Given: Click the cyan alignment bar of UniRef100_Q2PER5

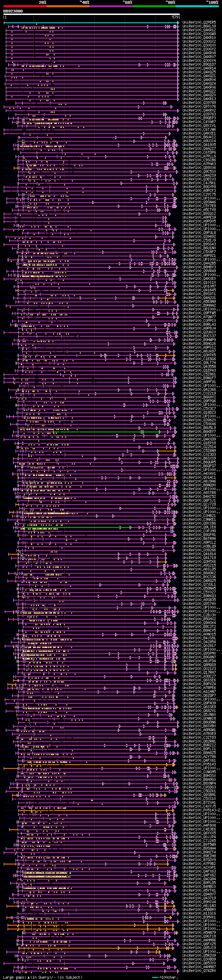Looking at the screenshot, I should [x=91, y=23].
